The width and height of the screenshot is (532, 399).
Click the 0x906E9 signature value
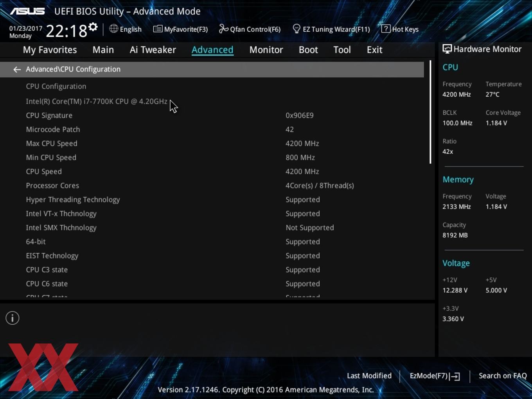pyautogui.click(x=300, y=115)
